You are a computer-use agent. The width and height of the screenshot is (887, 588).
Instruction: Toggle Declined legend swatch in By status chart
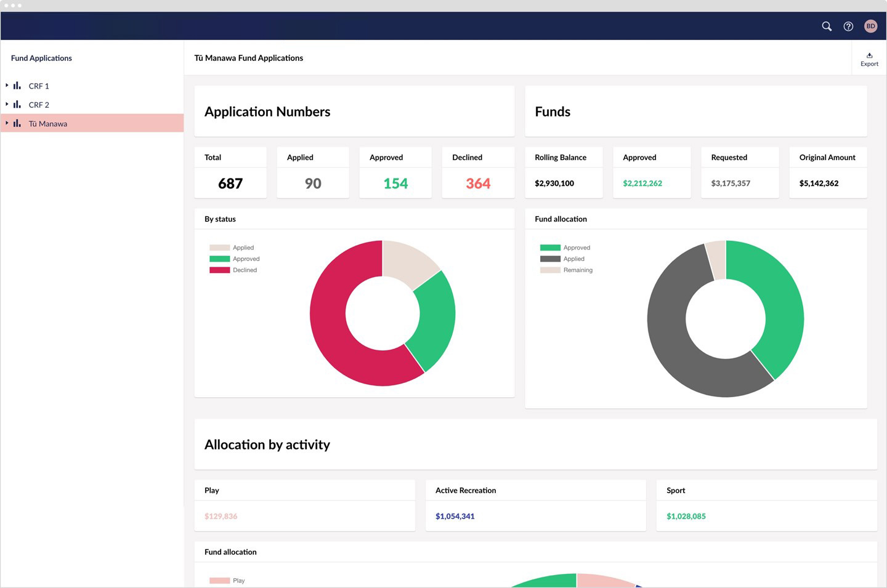coord(219,270)
